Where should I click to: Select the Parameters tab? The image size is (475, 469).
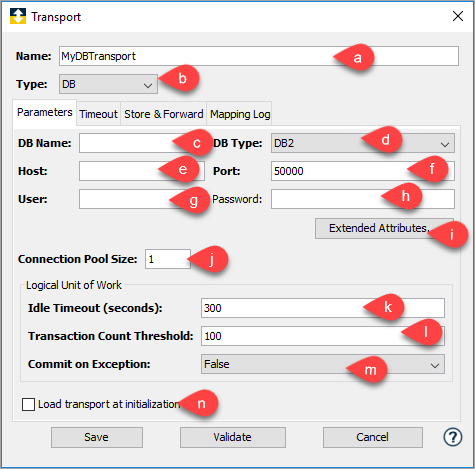(x=45, y=112)
